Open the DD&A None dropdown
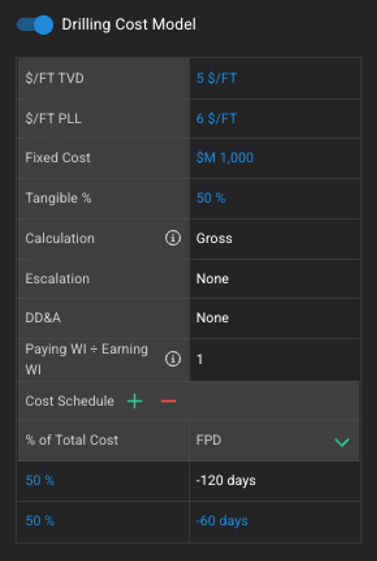 tap(275, 318)
